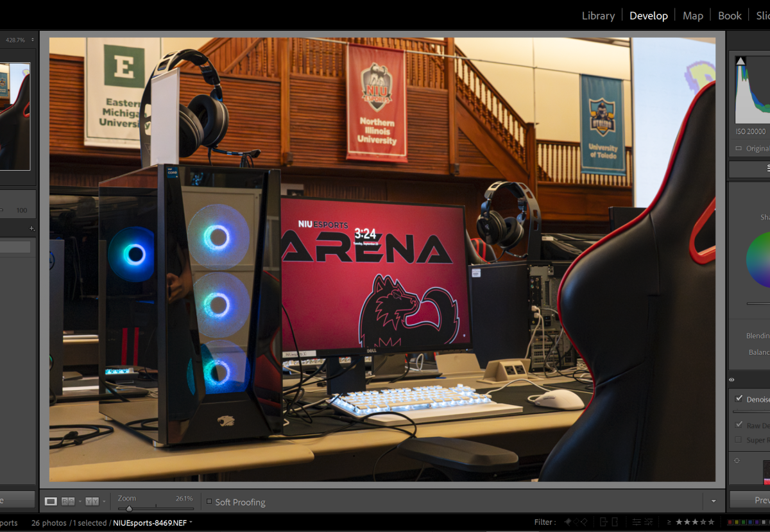Viewport: 770px width, 532px height.
Task: Toggle the detail panel eye icon
Action: (x=732, y=380)
